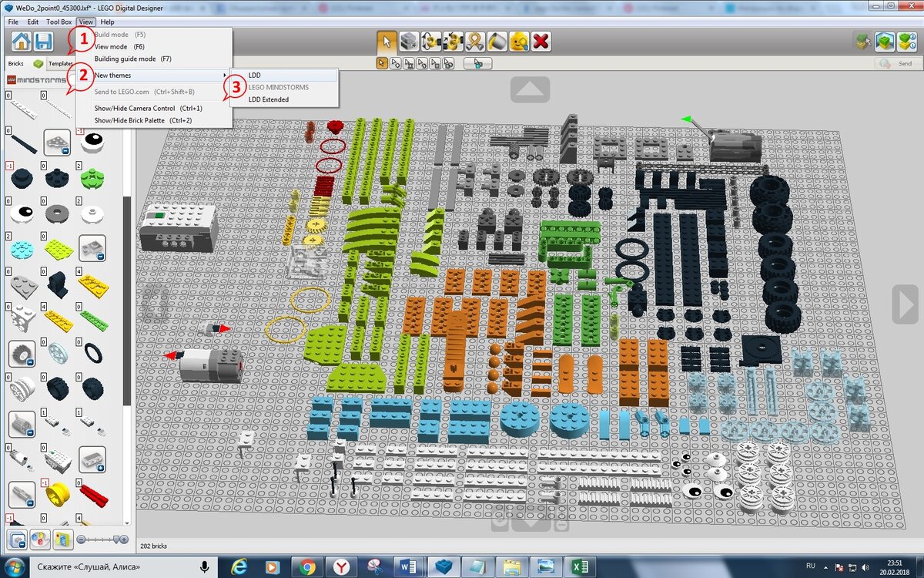
Task: Switch to the Templates tab
Action: tap(61, 63)
